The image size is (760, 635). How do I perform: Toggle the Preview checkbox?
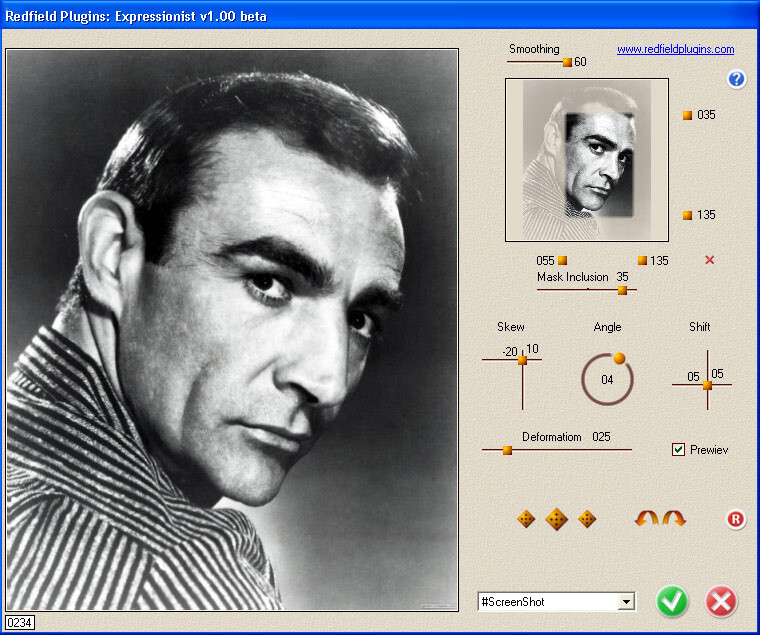[x=679, y=450]
